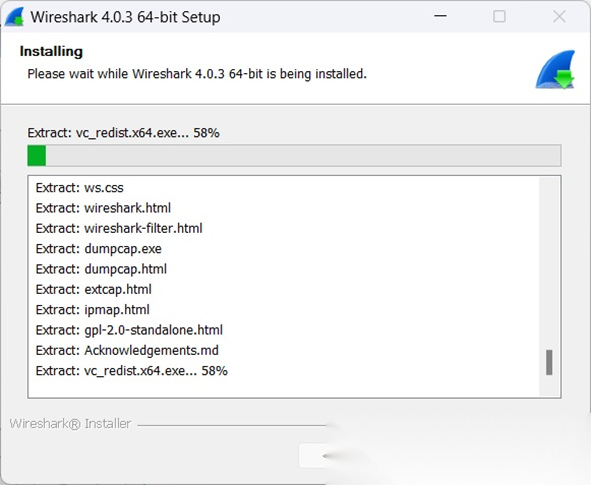Select the last 'vc_redist.x64.exe... 58%' log line

(132, 371)
